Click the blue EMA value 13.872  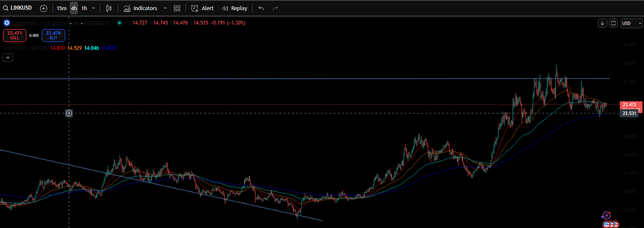point(108,48)
